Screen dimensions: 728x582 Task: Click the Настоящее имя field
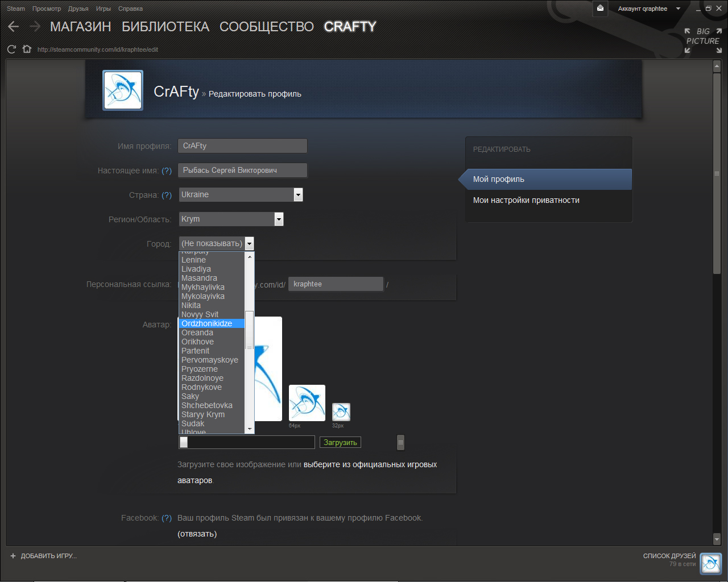(x=242, y=171)
